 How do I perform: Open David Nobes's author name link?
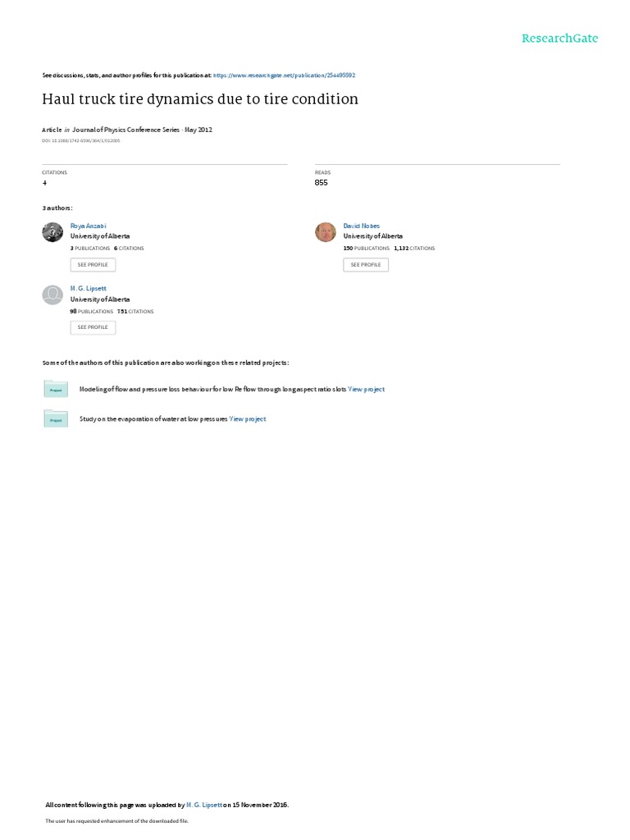[x=362, y=226]
